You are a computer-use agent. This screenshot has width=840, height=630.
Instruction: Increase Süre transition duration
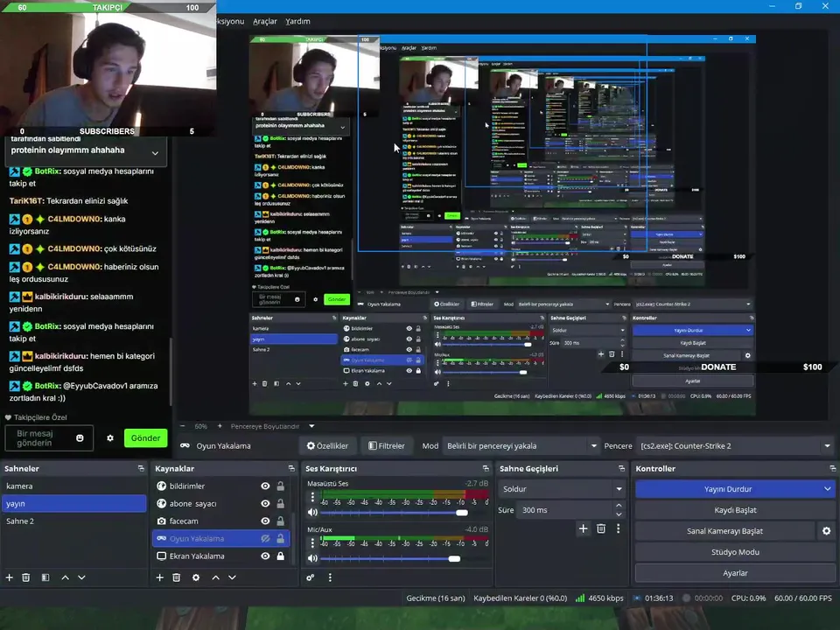click(619, 505)
